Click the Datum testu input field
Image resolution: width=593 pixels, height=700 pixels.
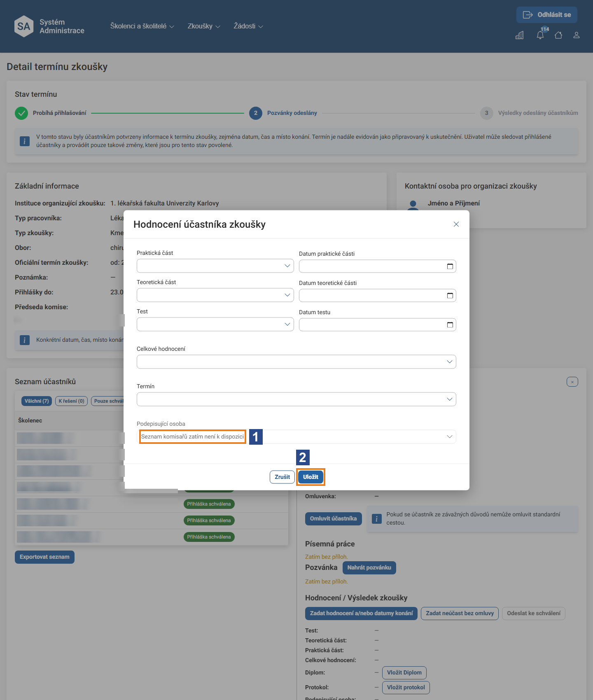pyautogui.click(x=378, y=325)
